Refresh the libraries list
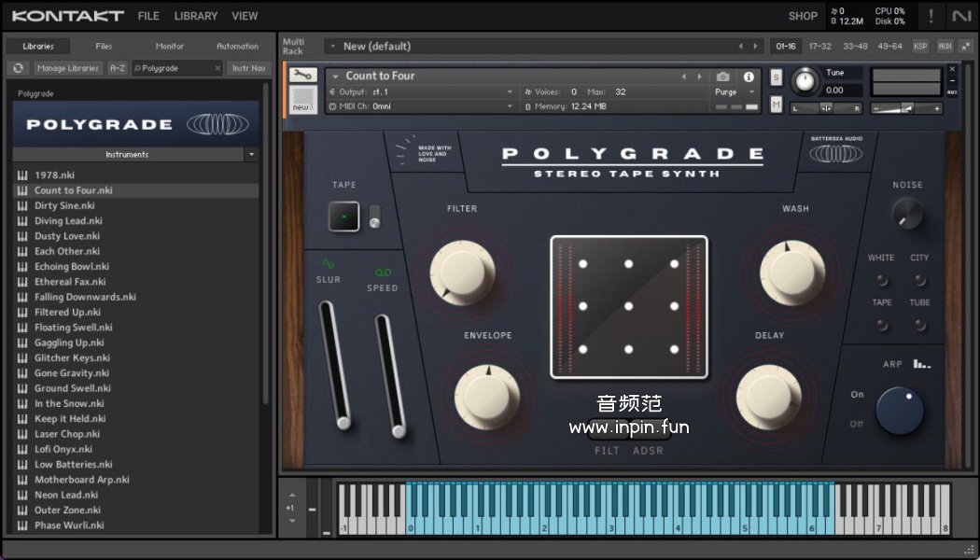980x560 pixels. point(18,68)
